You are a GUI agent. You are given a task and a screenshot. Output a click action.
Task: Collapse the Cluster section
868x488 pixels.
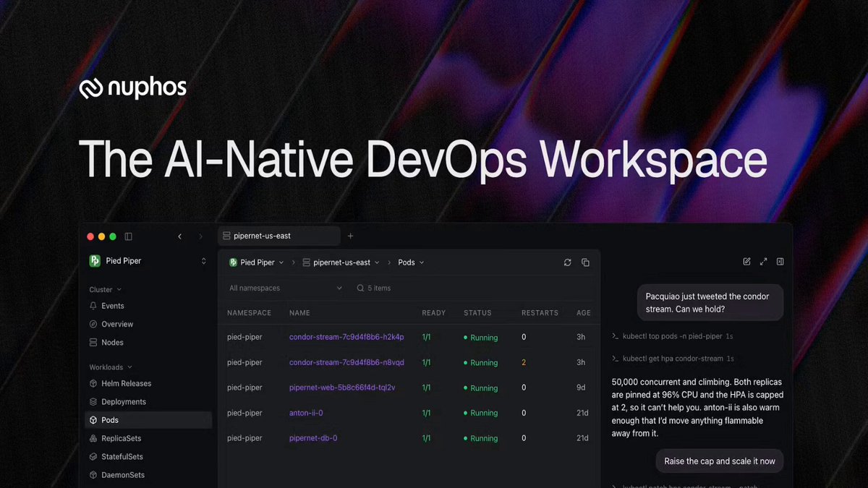(106, 289)
